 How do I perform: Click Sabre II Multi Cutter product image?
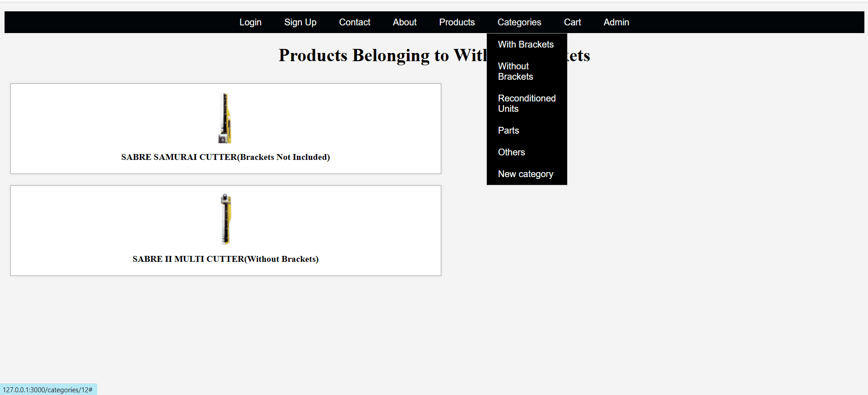tap(226, 219)
